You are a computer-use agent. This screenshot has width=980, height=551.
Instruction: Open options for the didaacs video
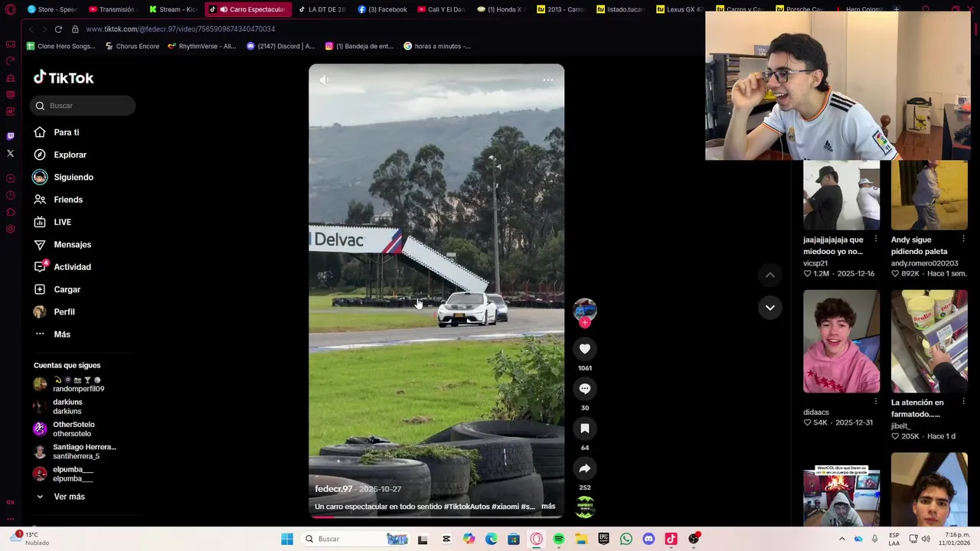tap(876, 402)
